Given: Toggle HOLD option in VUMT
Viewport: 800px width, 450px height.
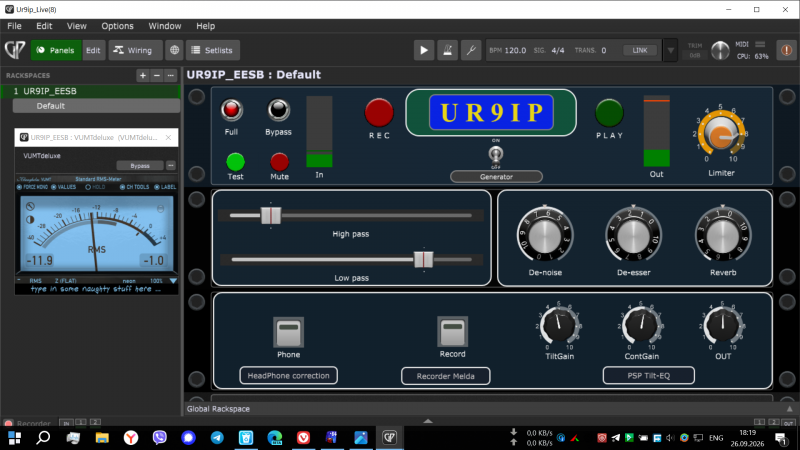Looking at the screenshot, I should click(x=95, y=187).
